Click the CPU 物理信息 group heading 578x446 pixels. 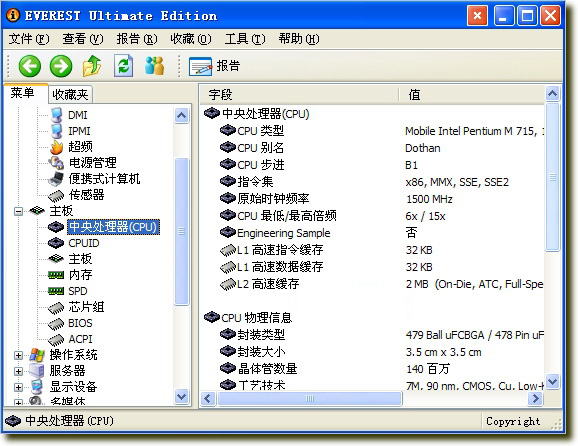point(257,317)
